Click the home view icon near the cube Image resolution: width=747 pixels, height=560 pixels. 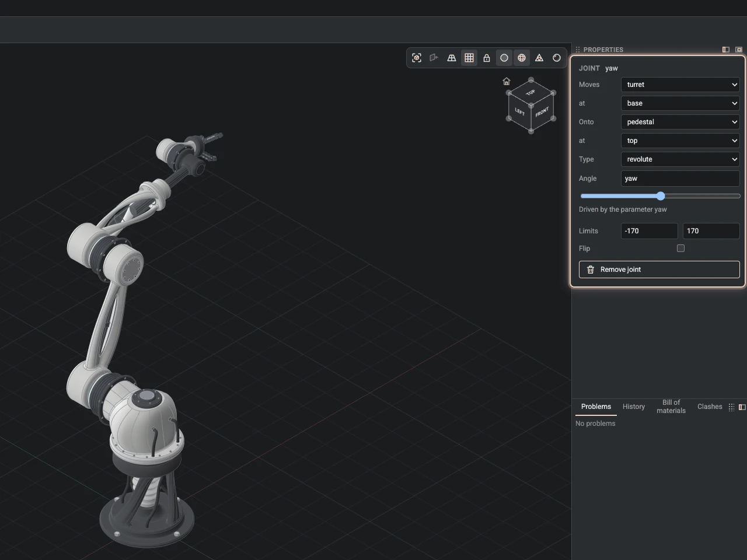coord(507,82)
